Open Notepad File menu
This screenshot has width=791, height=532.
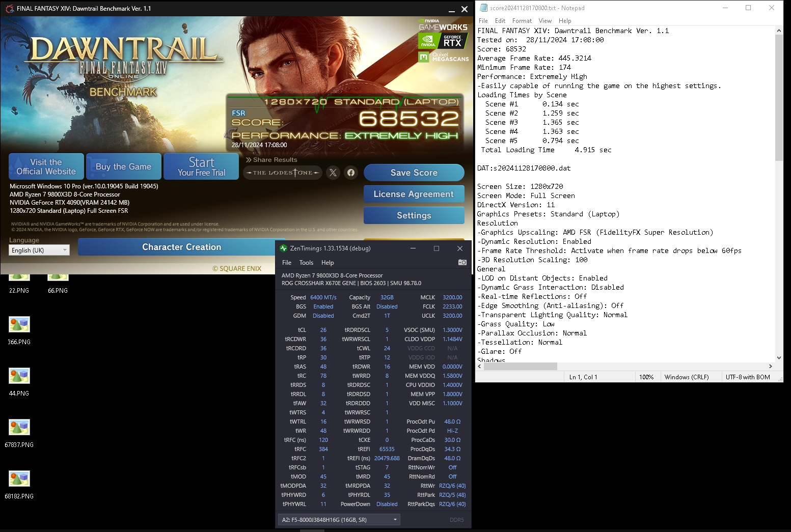pos(483,21)
